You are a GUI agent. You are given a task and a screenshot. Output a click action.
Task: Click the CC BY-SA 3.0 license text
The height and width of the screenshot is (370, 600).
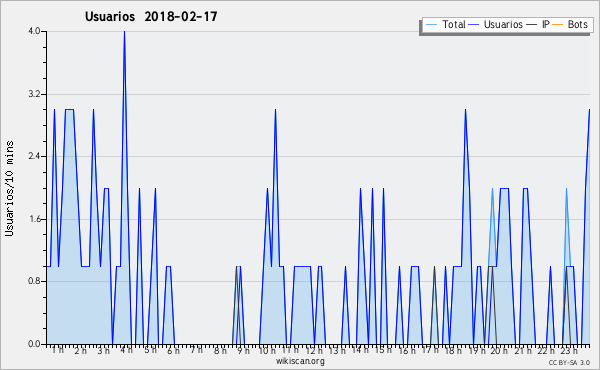click(x=569, y=362)
